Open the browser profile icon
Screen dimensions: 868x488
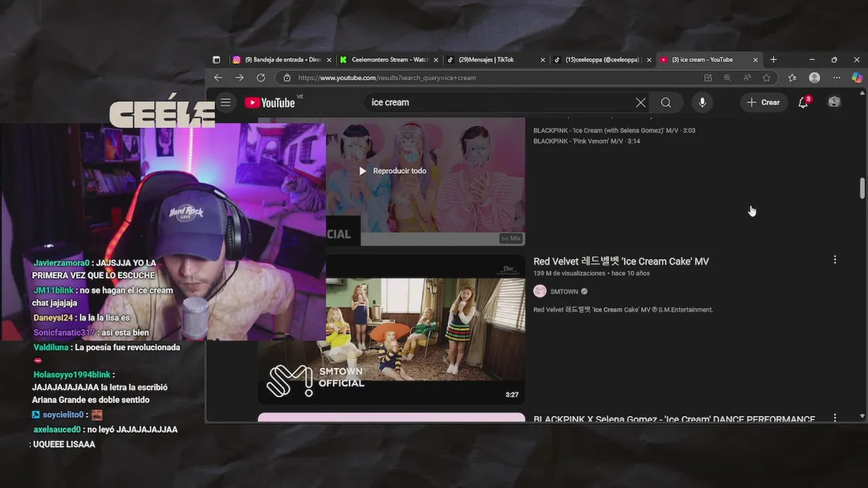coord(814,78)
